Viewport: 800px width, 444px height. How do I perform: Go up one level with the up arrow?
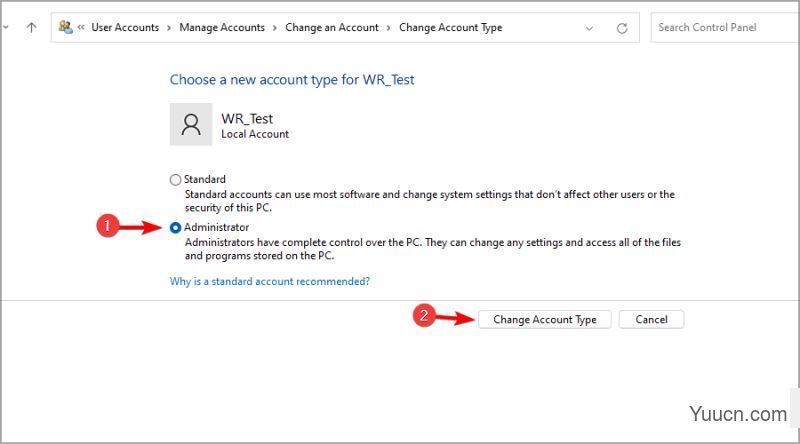click(32, 28)
